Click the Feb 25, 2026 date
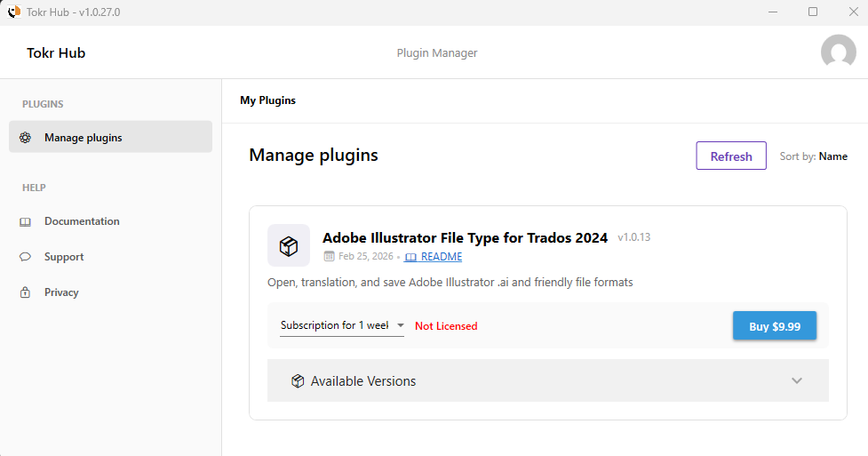This screenshot has width=868, height=456. [x=365, y=256]
